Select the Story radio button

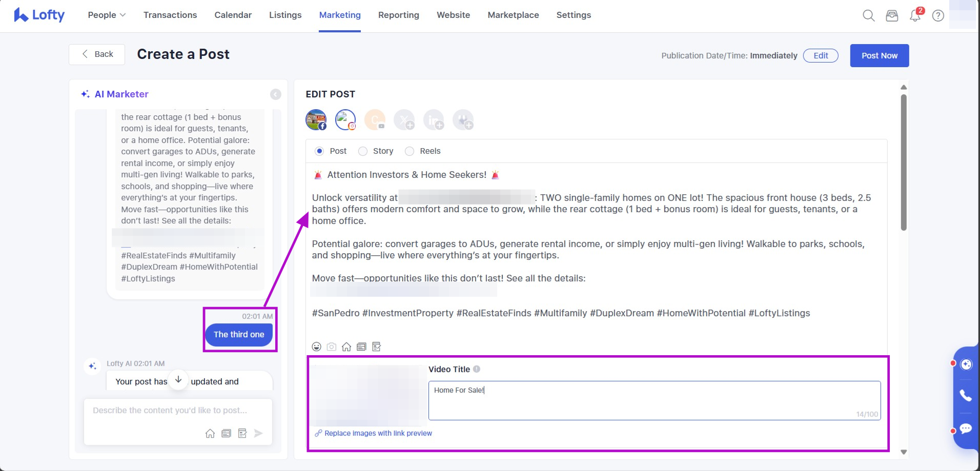(363, 151)
